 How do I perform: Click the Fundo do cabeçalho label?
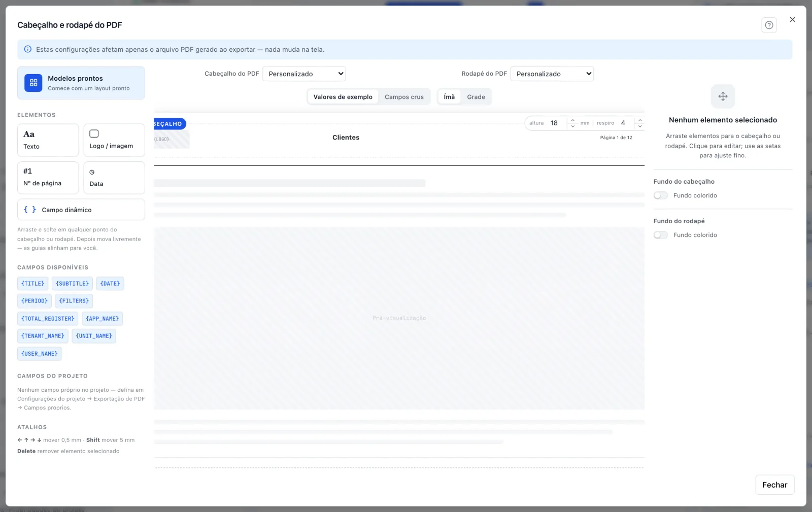coord(684,182)
